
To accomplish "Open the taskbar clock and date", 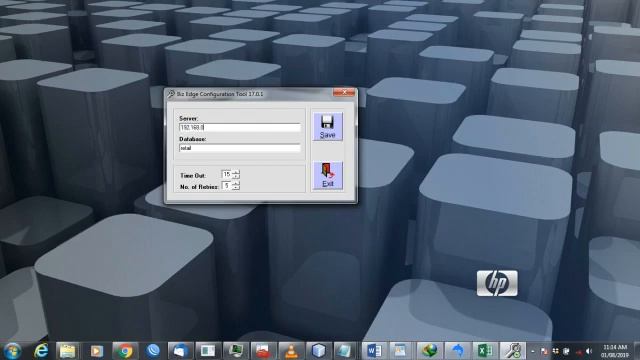I will pyautogui.click(x=615, y=351).
